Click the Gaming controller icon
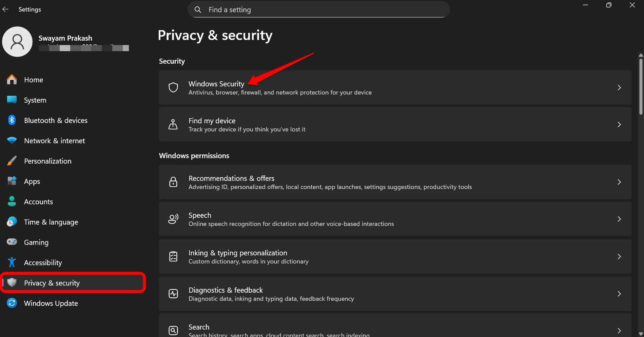The width and height of the screenshot is (644, 337). 12,242
